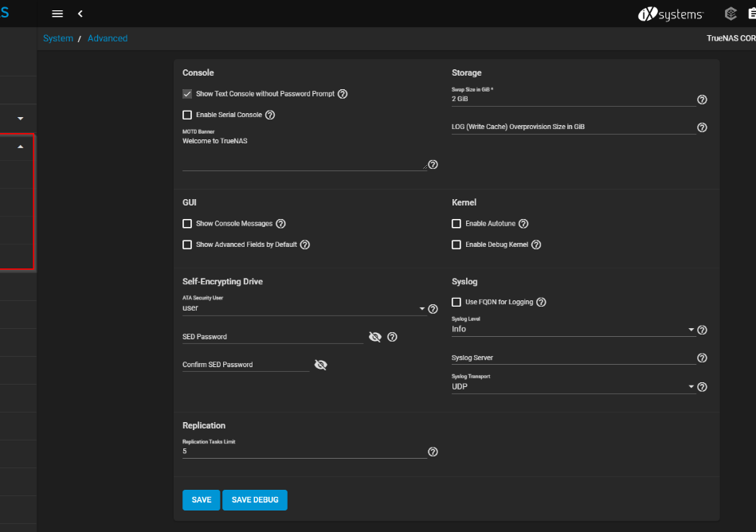This screenshot has height=532, width=756.
Task: Go to System breadcrumb
Action: pyautogui.click(x=58, y=38)
